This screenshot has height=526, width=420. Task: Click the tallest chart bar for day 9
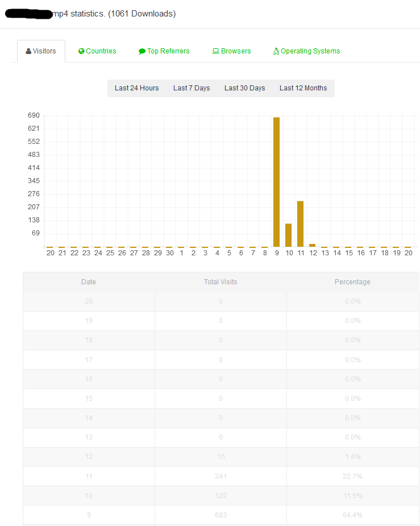[x=277, y=182]
